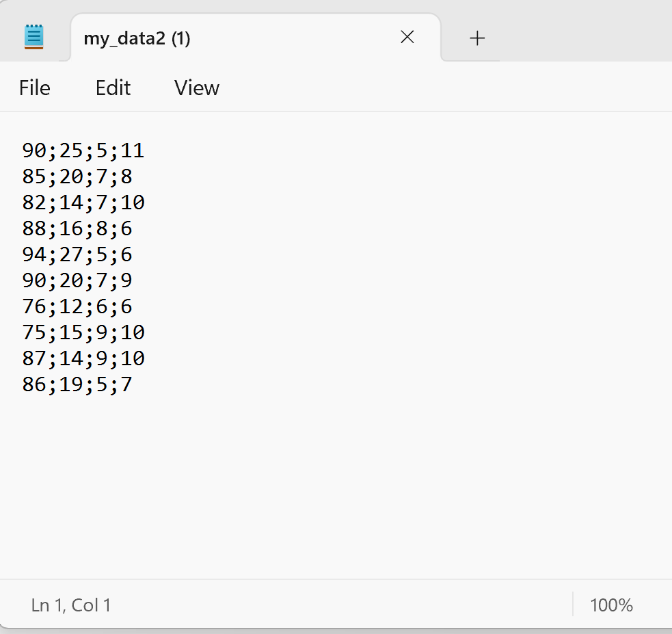Click the X to close the my_data2 tab
The image size is (672, 634).
tap(407, 38)
